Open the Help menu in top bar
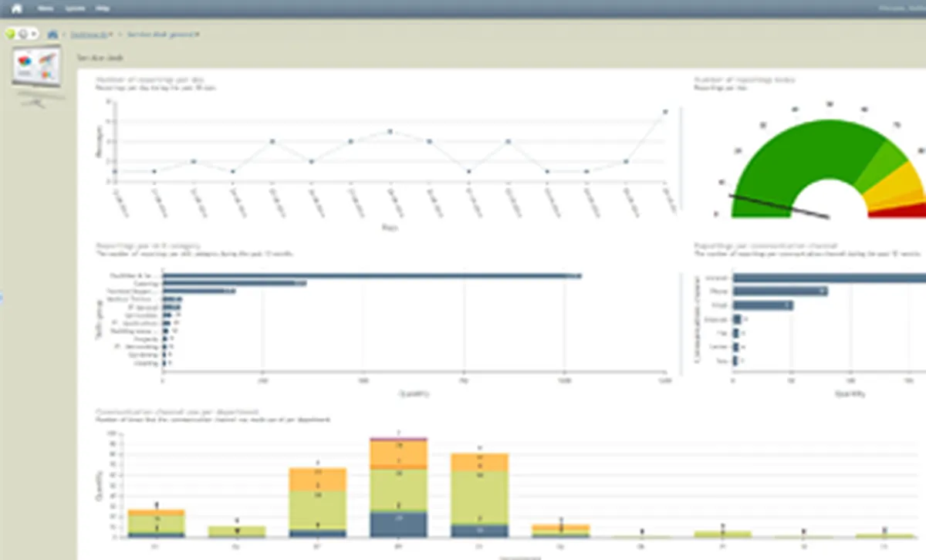This screenshot has height=560, width=926. [x=103, y=8]
